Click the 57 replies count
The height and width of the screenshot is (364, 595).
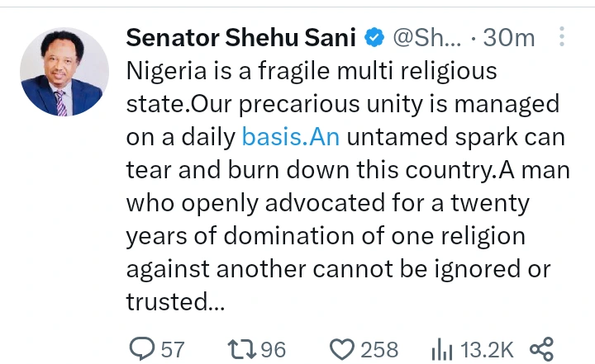pyautogui.click(x=172, y=348)
